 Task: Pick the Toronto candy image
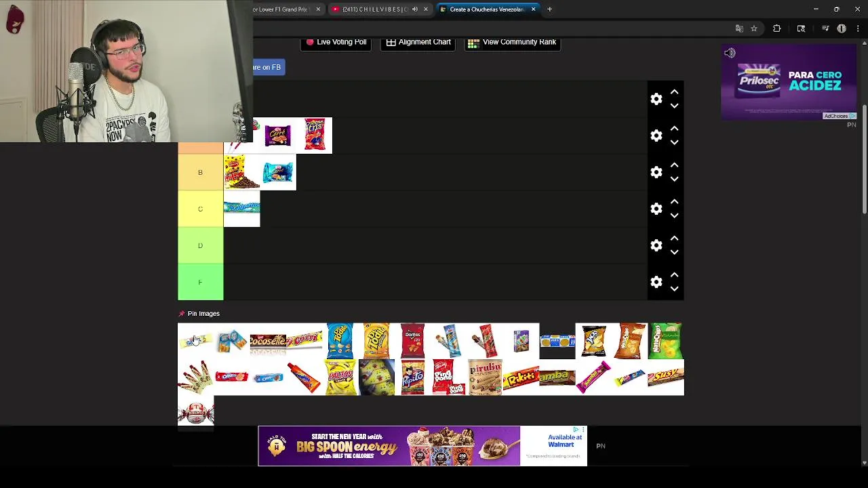click(x=195, y=413)
